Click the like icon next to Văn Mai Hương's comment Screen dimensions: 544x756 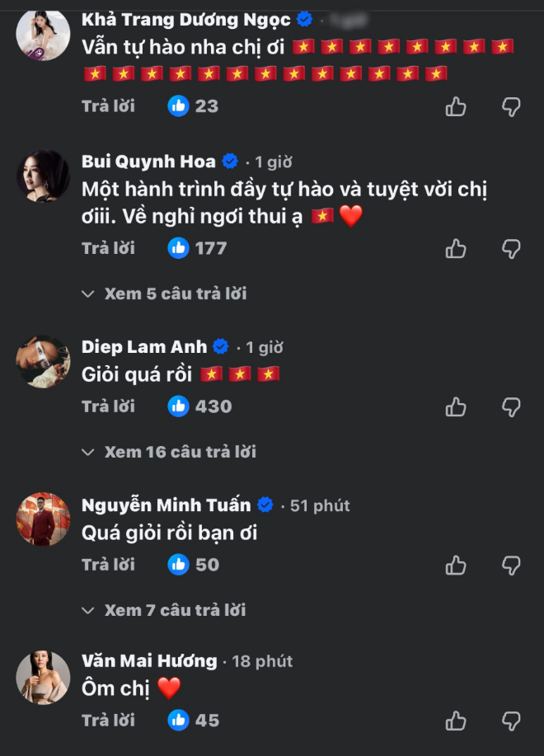point(454,720)
